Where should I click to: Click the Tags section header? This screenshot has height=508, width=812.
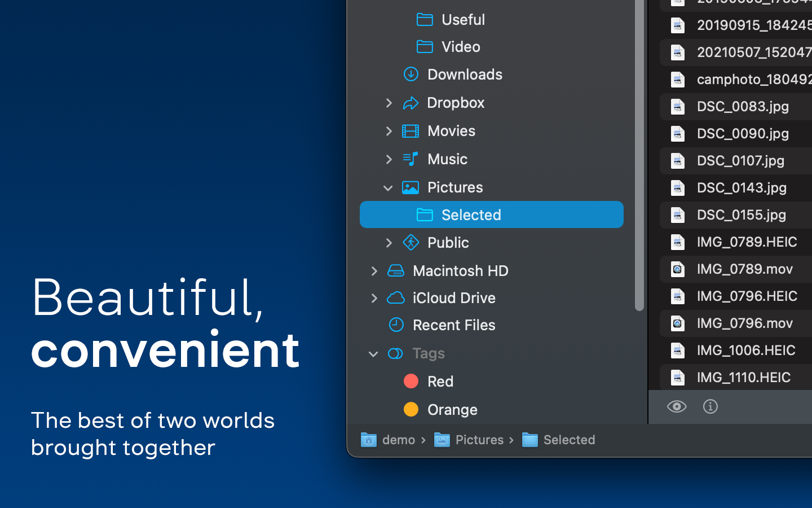pyautogui.click(x=429, y=353)
